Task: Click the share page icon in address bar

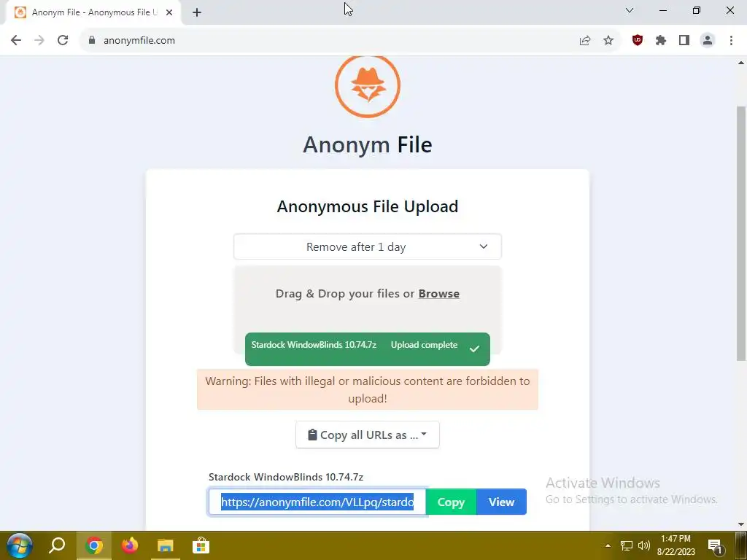Action: [585, 41]
